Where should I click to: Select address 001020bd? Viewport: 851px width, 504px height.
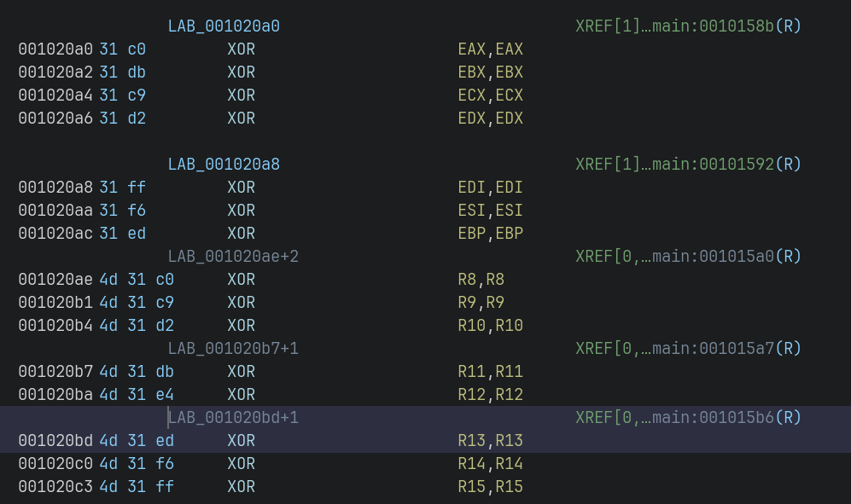coord(55,441)
